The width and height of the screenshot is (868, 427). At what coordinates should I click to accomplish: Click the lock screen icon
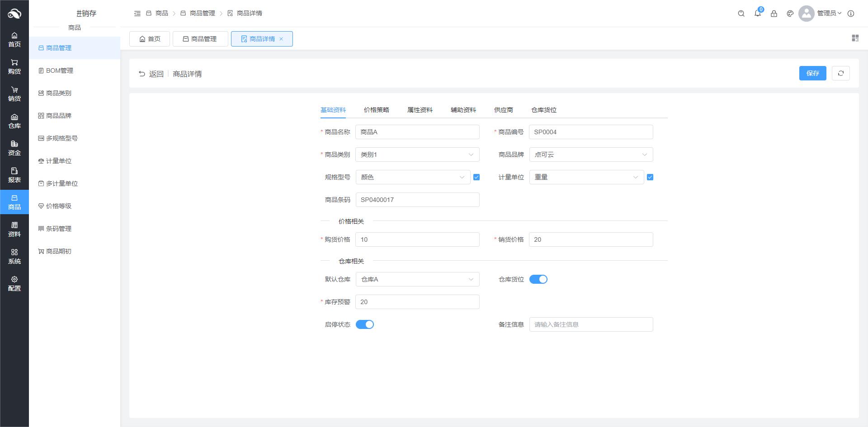coord(774,14)
